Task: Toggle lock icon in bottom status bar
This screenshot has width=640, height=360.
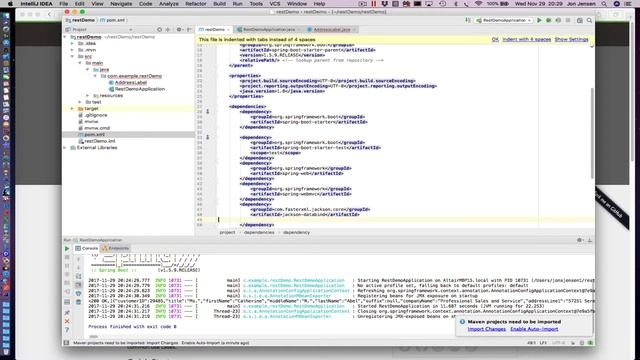Action: coord(573,343)
